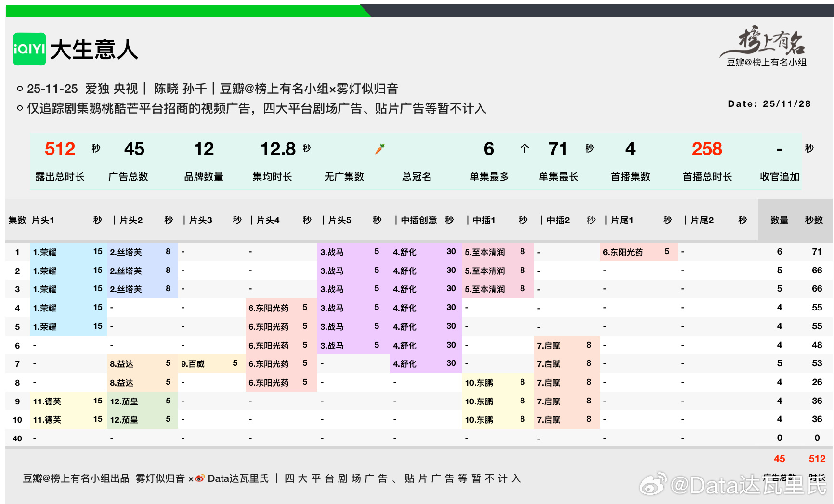Click the footer credit 豆瓣@榜上有名小组出品
Screen dimensions: 834x504
77,478
